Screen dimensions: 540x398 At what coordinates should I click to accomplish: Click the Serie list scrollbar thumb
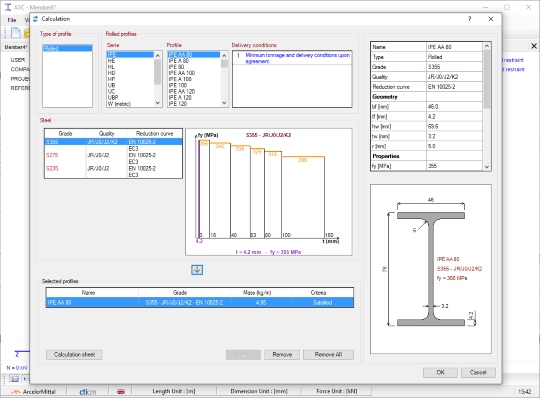pyautogui.click(x=157, y=72)
